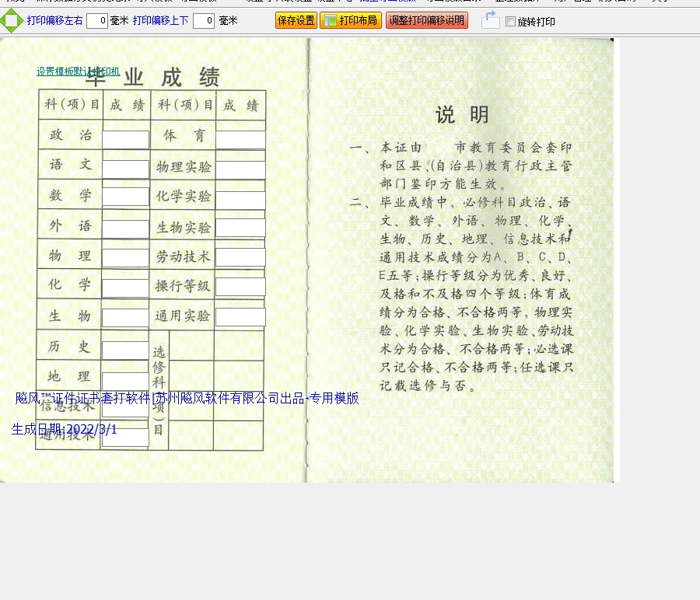Click the 语文 score field

[125, 169]
